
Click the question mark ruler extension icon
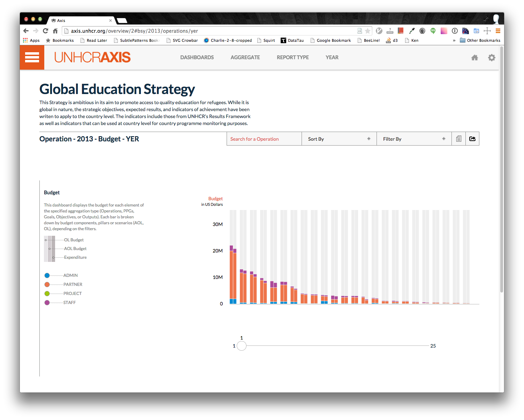pos(390,31)
